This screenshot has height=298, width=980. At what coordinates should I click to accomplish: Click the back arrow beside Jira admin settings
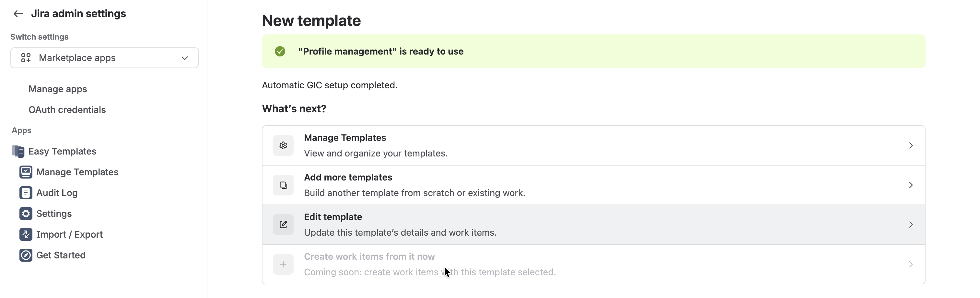pos(18,14)
